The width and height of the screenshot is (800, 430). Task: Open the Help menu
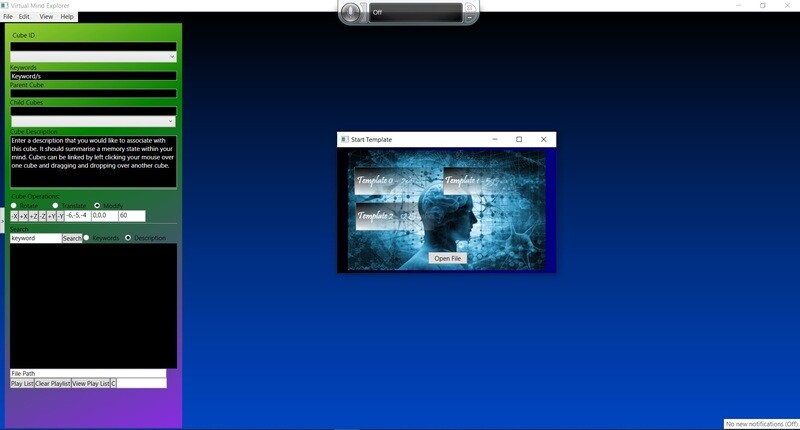(67, 16)
